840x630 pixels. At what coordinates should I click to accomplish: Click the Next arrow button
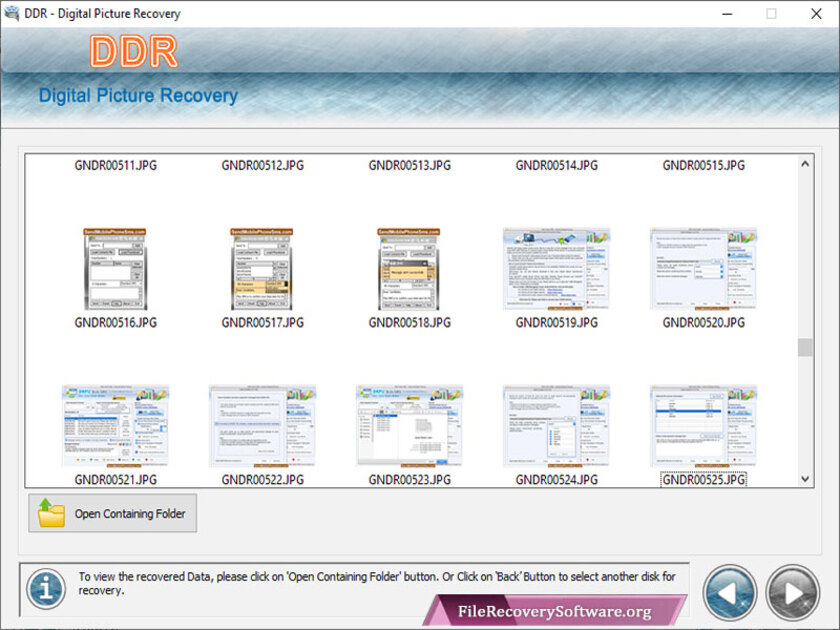click(x=793, y=592)
